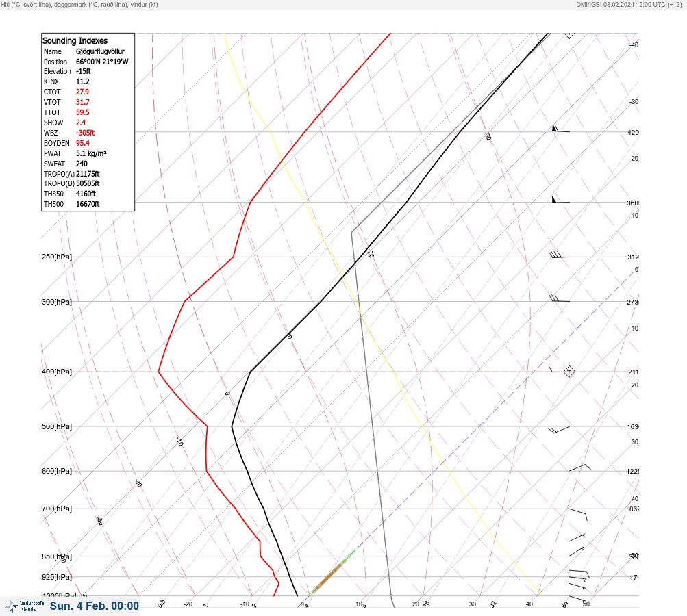Select the TH500 value 16670ft
The height and width of the screenshot is (616, 687).
point(88,204)
